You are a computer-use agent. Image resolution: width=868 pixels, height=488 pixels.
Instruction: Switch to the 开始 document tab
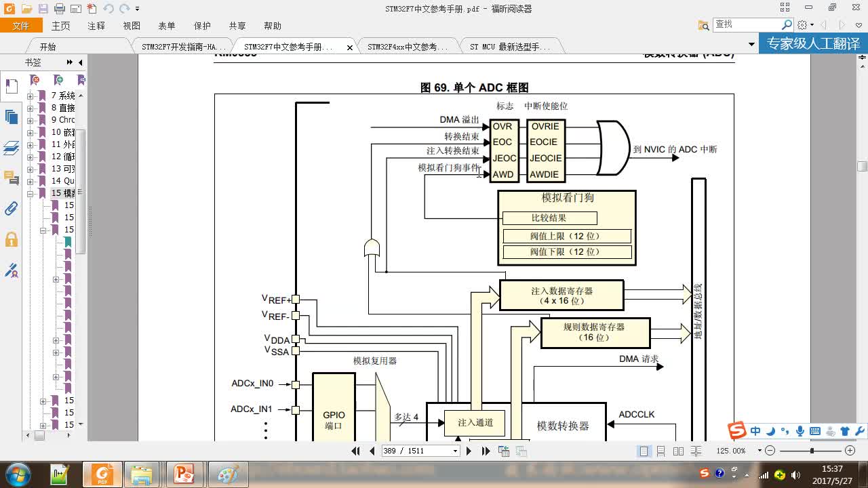(x=47, y=47)
